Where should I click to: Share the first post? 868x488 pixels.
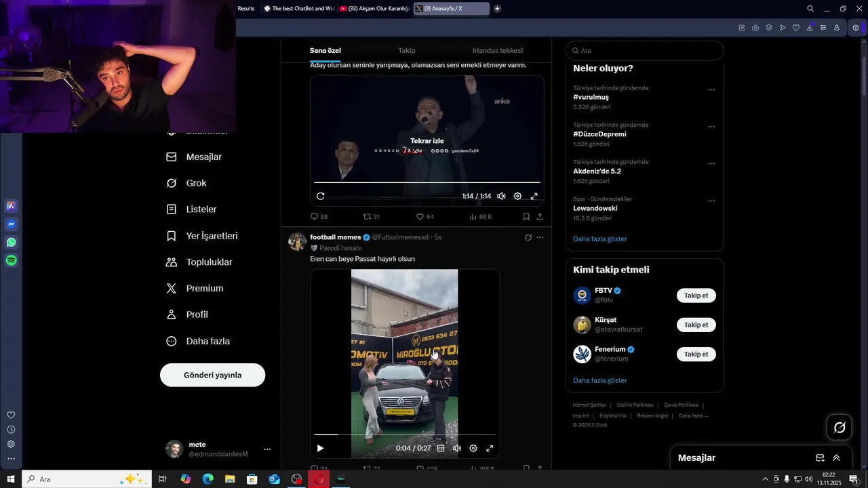540,217
